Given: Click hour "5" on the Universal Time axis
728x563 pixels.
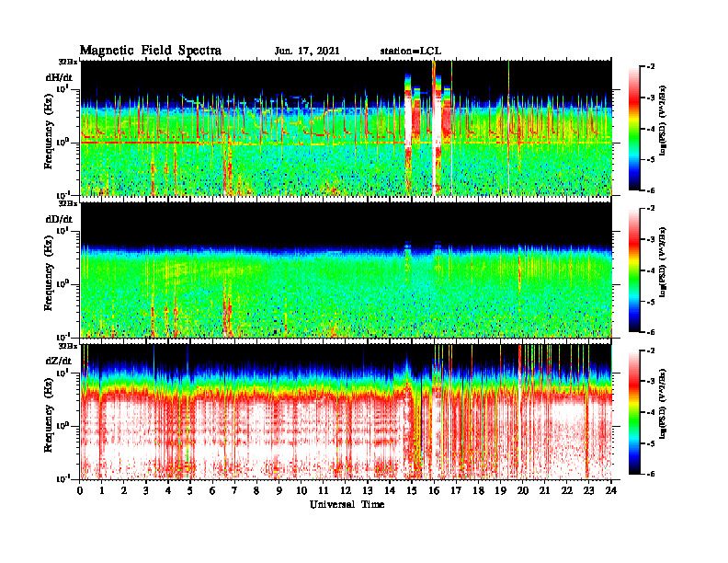Looking at the screenshot, I should click(190, 491).
